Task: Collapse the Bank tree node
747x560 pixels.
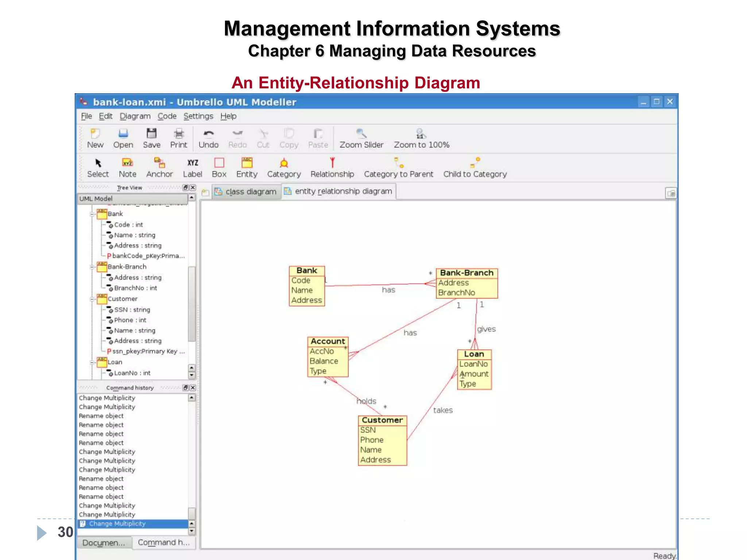Action: pyautogui.click(x=92, y=214)
